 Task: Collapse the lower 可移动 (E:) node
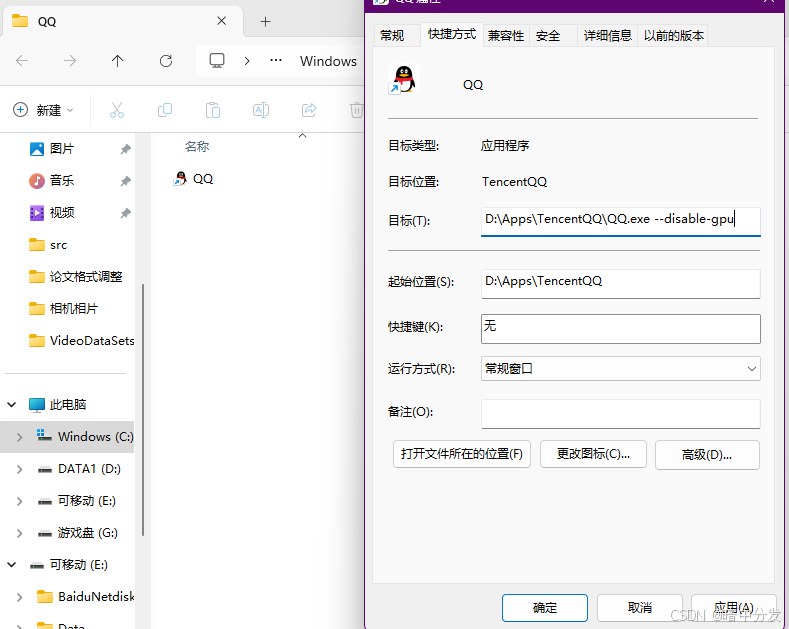(12, 565)
